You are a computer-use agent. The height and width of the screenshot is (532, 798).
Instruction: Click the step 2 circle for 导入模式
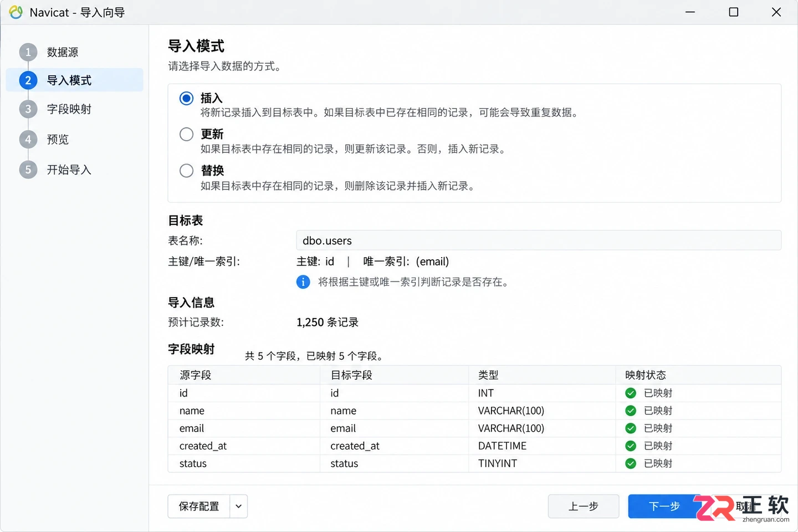point(28,80)
